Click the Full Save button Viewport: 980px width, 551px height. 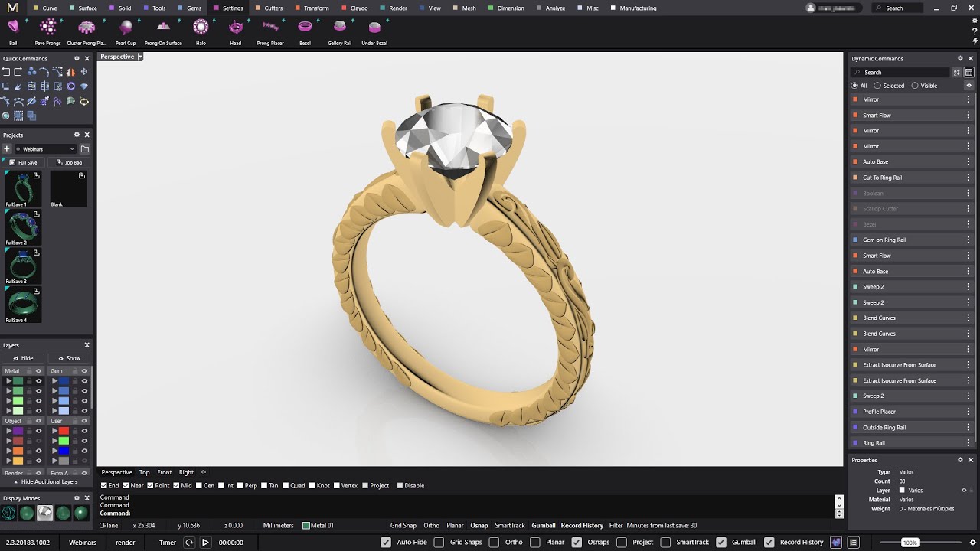pyautogui.click(x=24, y=162)
